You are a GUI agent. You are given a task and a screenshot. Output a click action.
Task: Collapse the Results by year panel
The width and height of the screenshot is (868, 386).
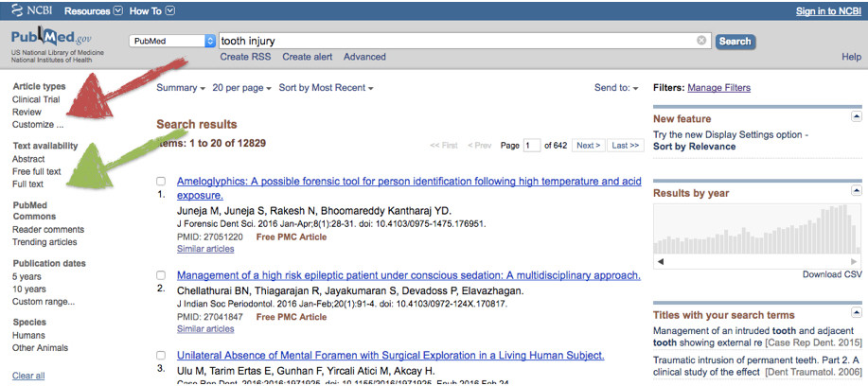pyautogui.click(x=857, y=191)
